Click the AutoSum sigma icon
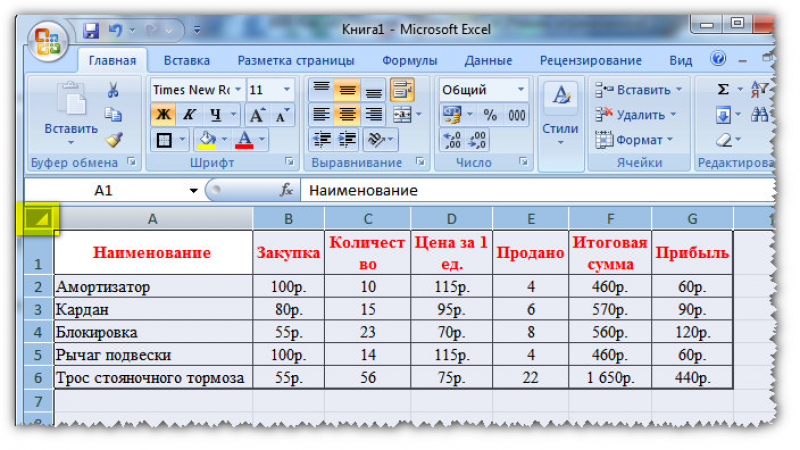Screen dimensions: 800x450 [x=722, y=90]
